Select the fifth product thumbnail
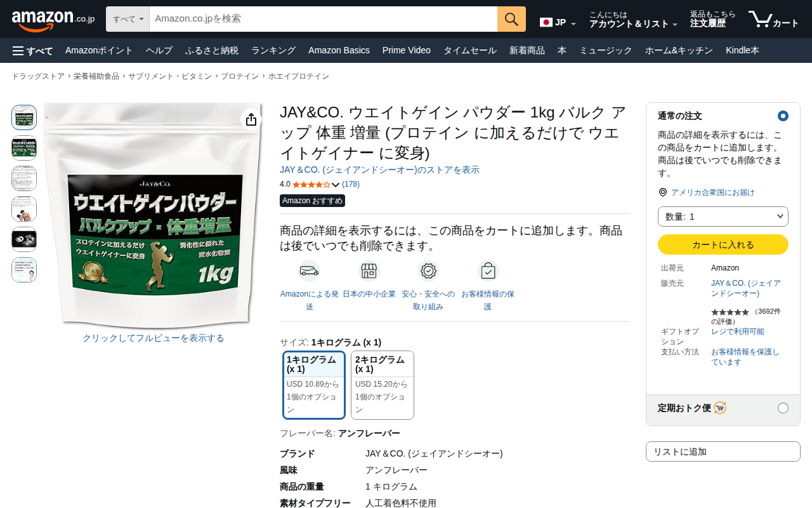This screenshot has width=812, height=508. (24, 239)
